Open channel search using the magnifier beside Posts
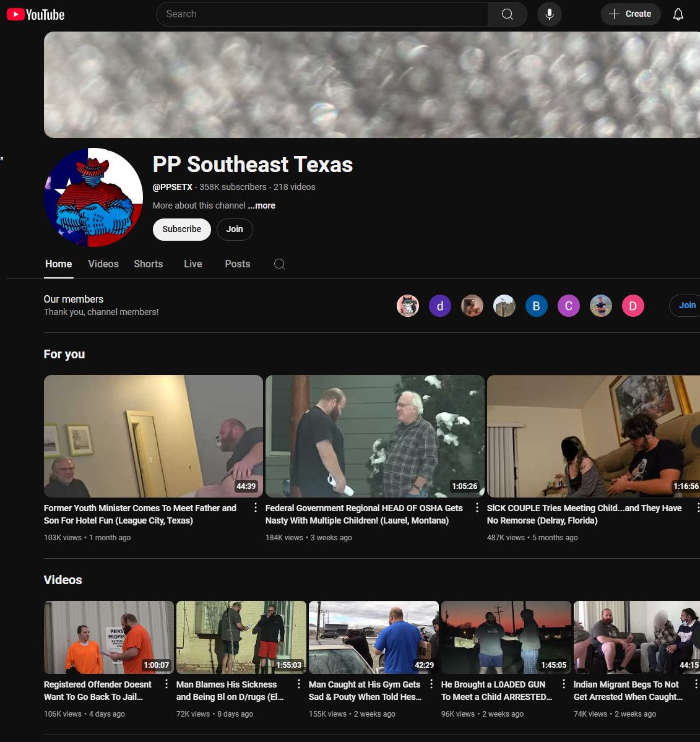The image size is (700, 742). [x=279, y=264]
